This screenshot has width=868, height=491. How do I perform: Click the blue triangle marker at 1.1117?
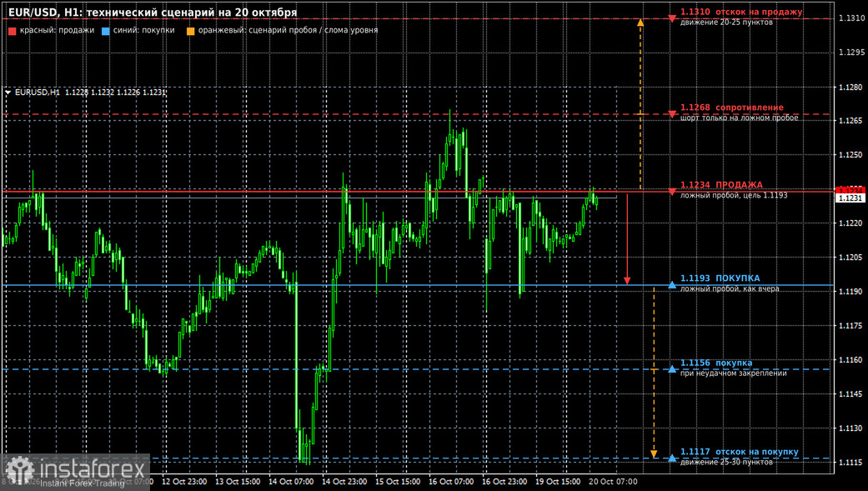pos(672,458)
